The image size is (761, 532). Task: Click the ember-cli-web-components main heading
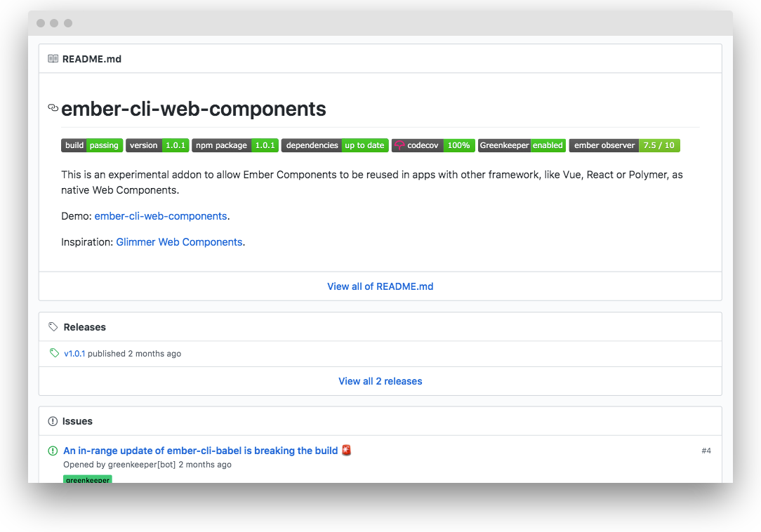point(194,109)
